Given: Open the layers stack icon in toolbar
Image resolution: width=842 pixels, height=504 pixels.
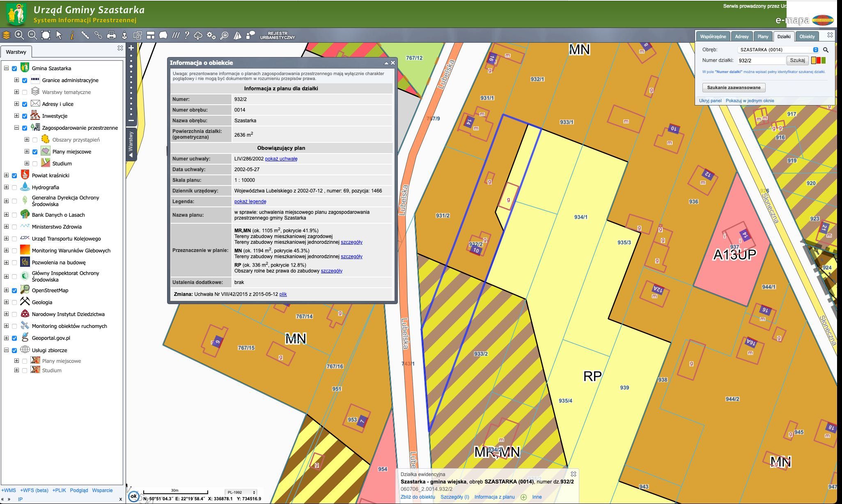Looking at the screenshot, I should coord(6,35).
